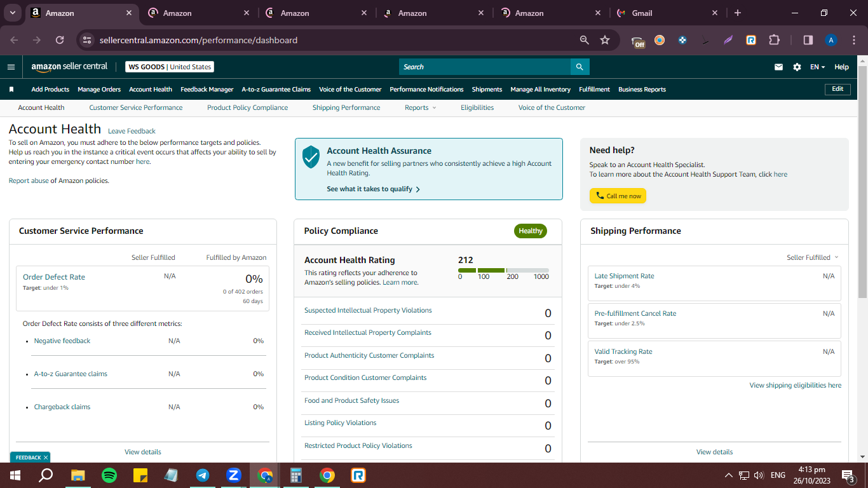
Task: Open Spotify from the taskbar
Action: 109,475
